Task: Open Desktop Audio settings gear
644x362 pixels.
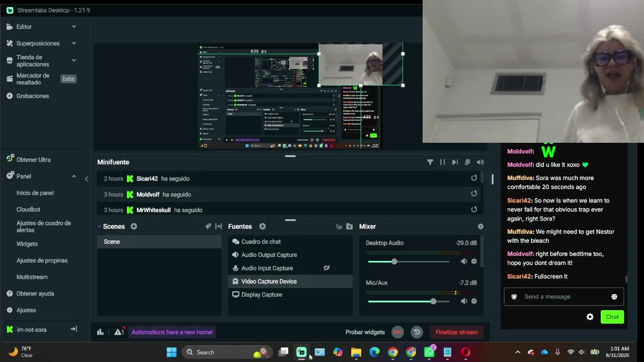Action: (474, 261)
